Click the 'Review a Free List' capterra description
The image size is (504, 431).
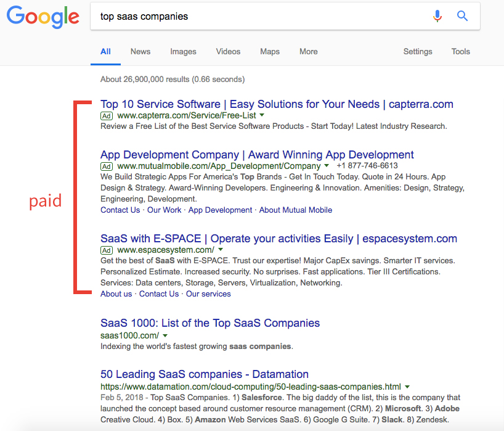click(274, 126)
